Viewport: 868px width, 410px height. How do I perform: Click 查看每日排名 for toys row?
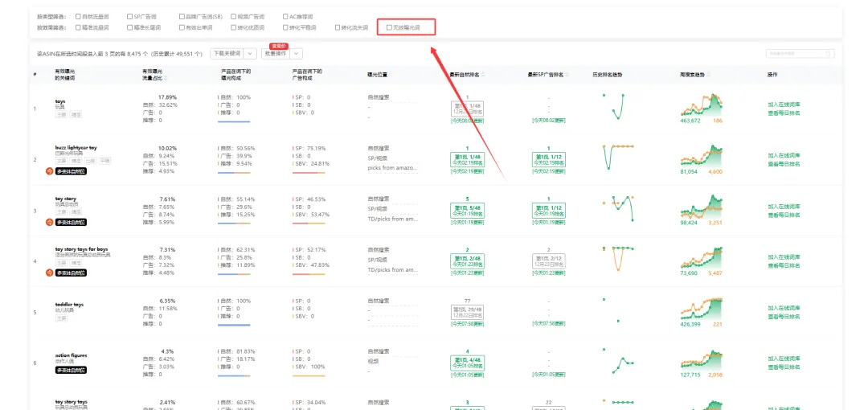(x=784, y=113)
